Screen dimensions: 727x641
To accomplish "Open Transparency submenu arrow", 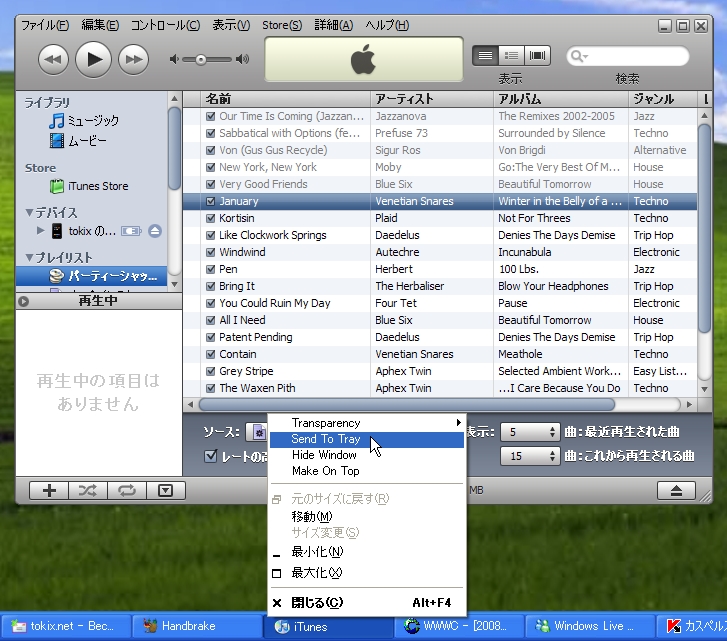I will click(x=458, y=422).
